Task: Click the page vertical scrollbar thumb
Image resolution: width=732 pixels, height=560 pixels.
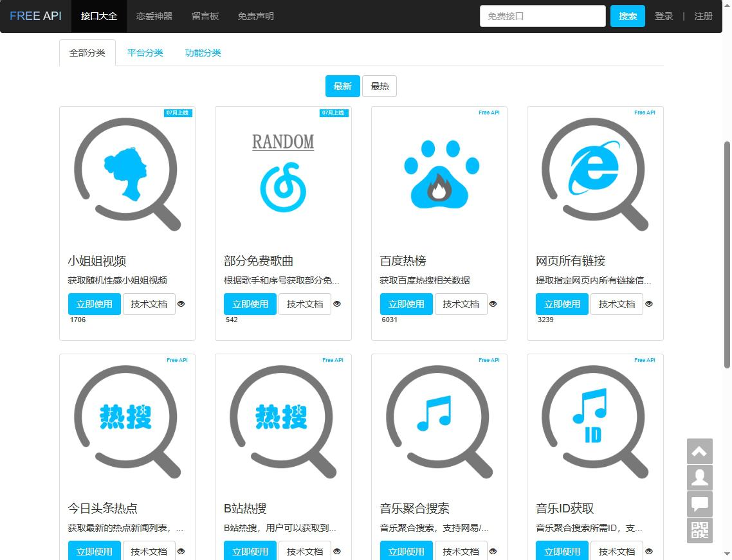Action: point(727,255)
